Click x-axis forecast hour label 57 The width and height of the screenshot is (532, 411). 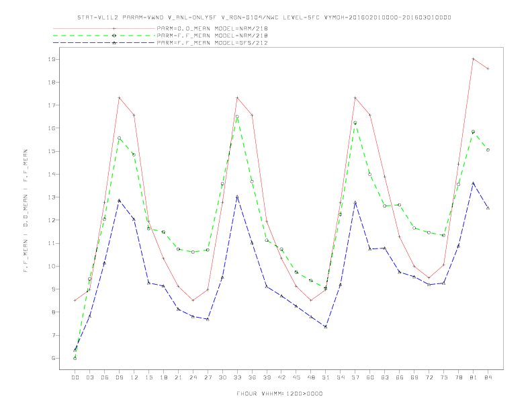click(x=355, y=377)
